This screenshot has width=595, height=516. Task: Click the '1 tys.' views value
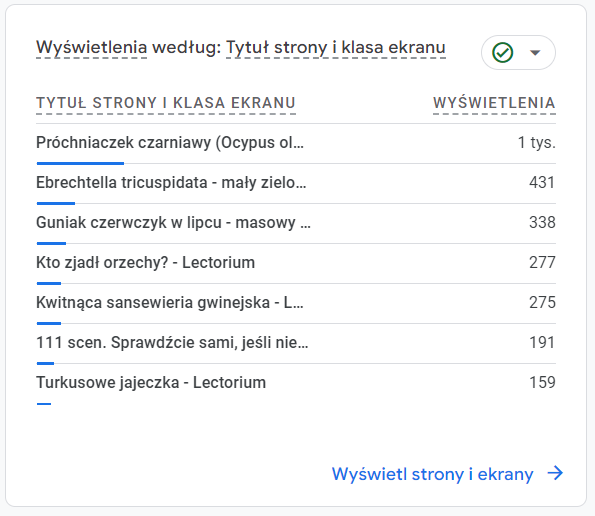pos(537,143)
